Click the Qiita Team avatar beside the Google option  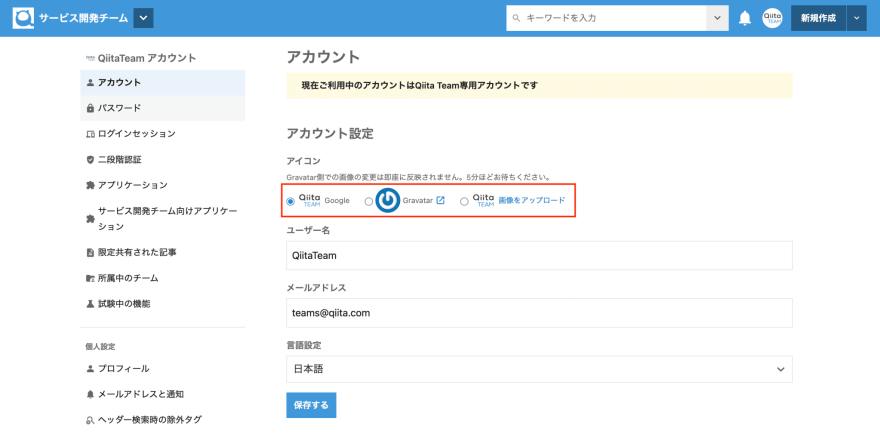310,200
